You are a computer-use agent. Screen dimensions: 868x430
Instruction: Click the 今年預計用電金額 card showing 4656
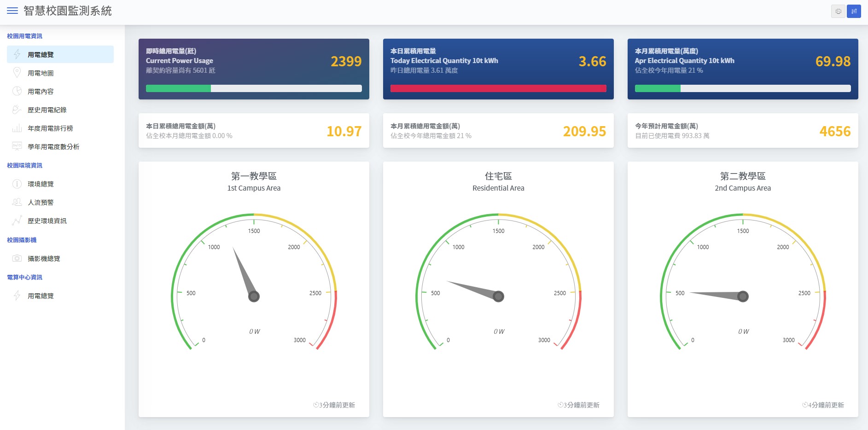coord(743,131)
